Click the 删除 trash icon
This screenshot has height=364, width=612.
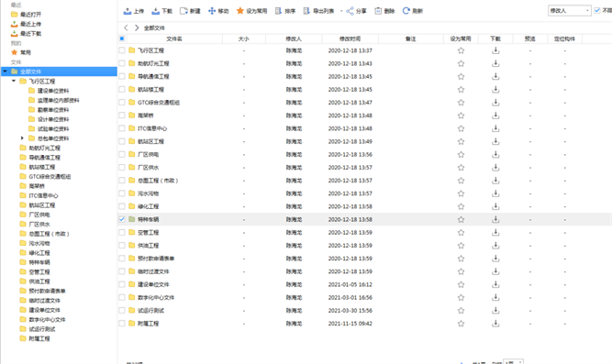point(378,11)
